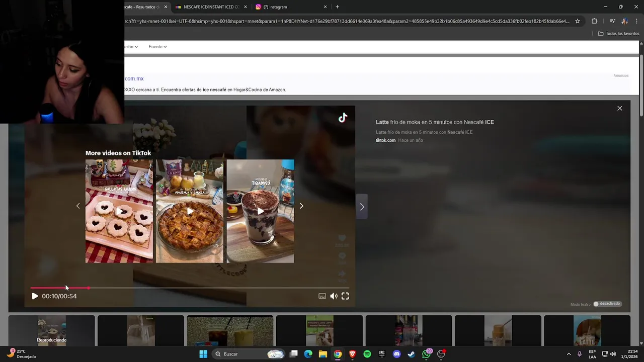Viewport: 644px width, 362px height.
Task: Launch Brave browser from taskbar
Action: coord(352,354)
